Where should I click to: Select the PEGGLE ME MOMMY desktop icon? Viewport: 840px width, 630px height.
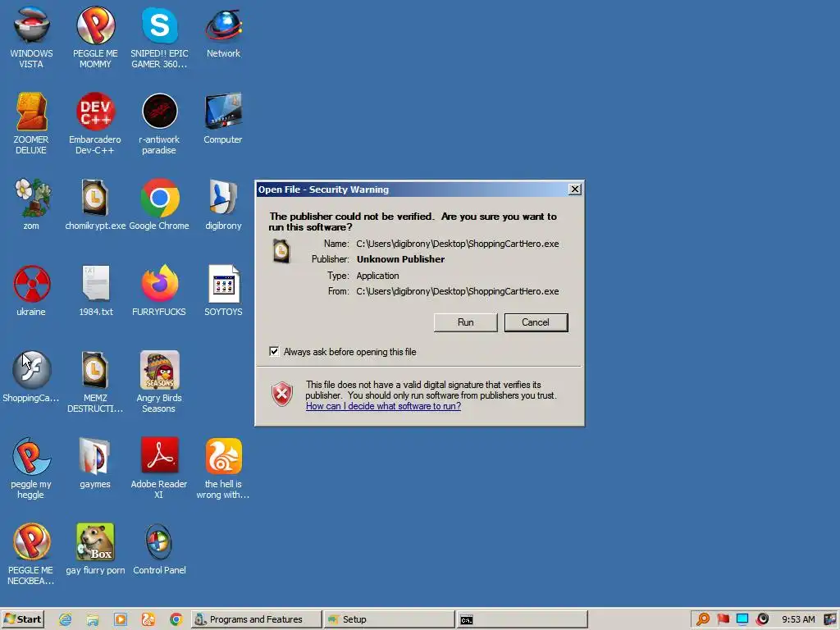tap(95, 38)
